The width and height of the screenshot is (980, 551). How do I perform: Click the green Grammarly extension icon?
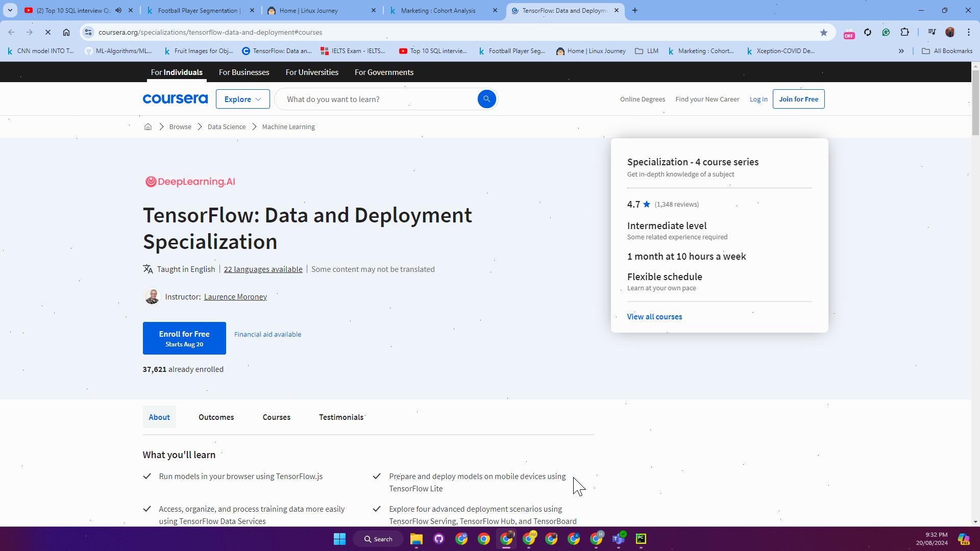[886, 32]
